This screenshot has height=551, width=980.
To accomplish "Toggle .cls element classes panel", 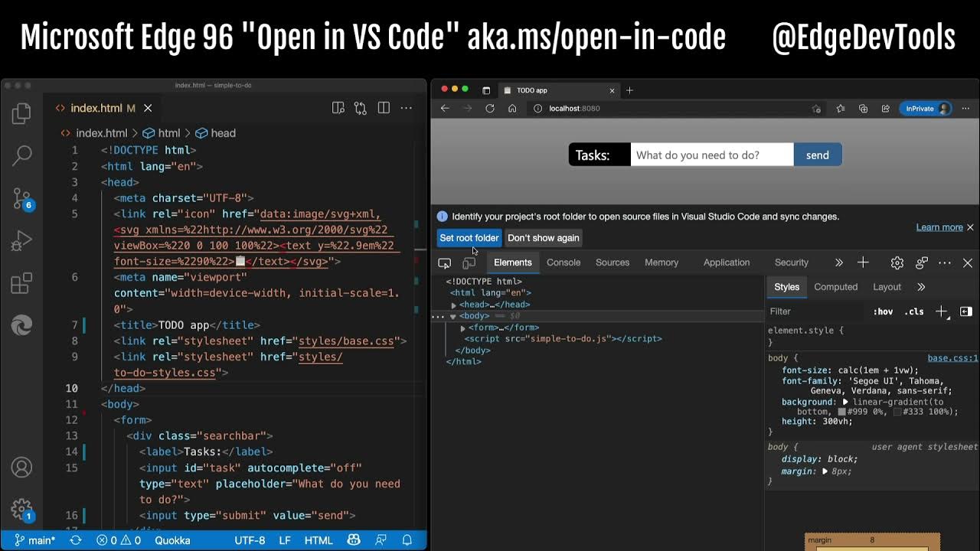I will (x=914, y=311).
